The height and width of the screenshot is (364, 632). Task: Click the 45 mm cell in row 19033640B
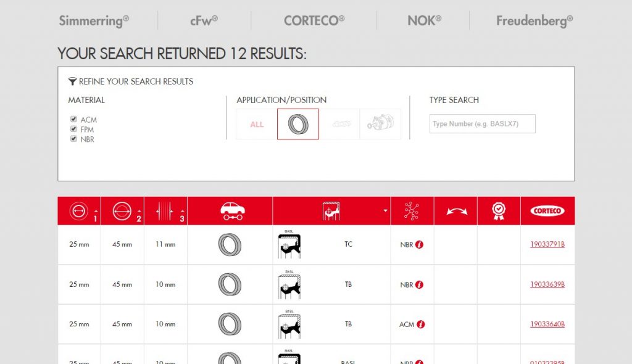(122, 324)
